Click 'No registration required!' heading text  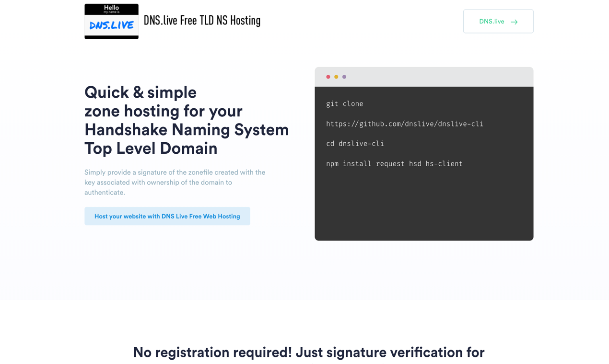tap(308, 352)
